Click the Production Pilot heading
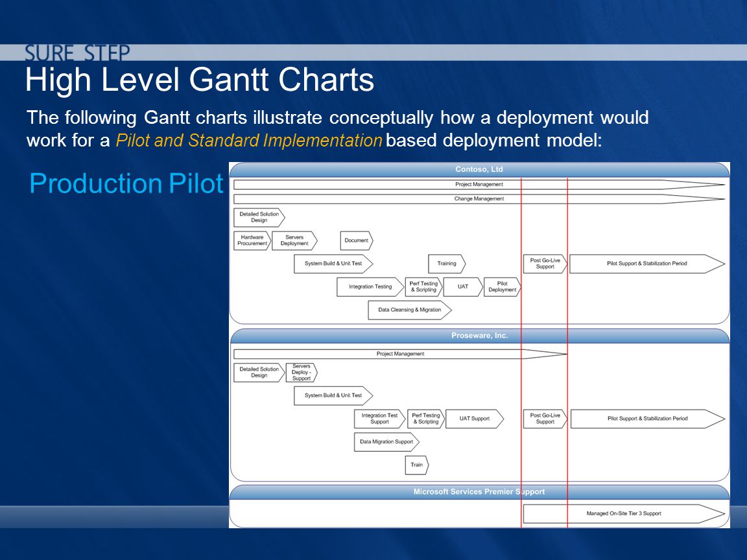Screen dimensions: 747x560 (126, 183)
